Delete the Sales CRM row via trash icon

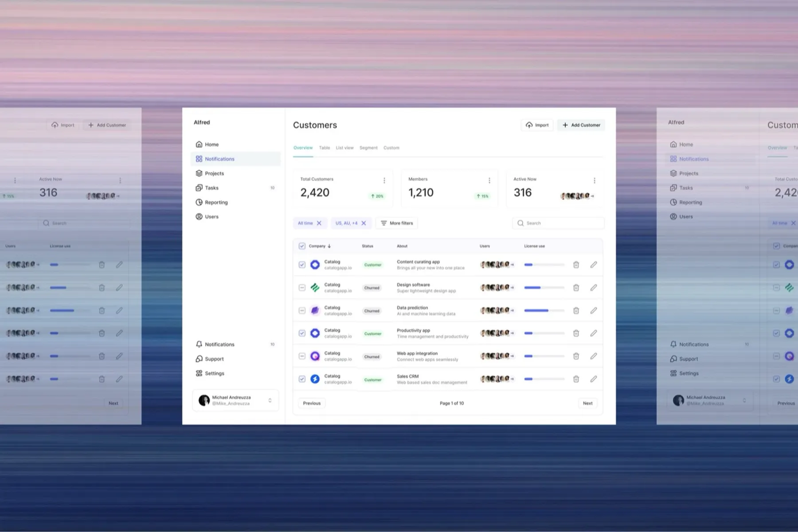click(x=576, y=379)
